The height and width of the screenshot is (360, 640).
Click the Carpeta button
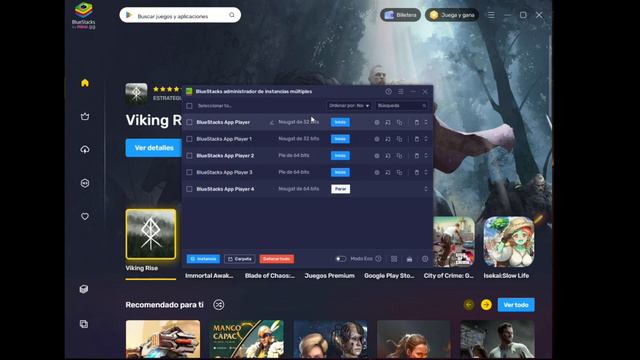(x=240, y=259)
